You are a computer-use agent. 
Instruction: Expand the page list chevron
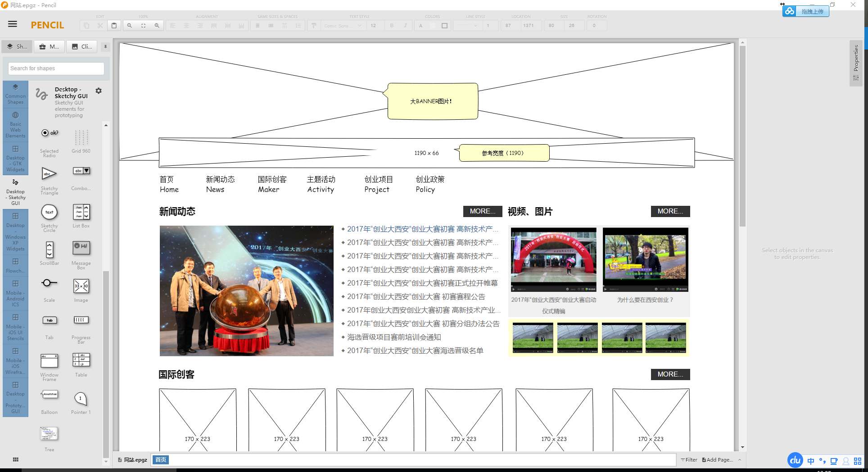tap(740, 460)
